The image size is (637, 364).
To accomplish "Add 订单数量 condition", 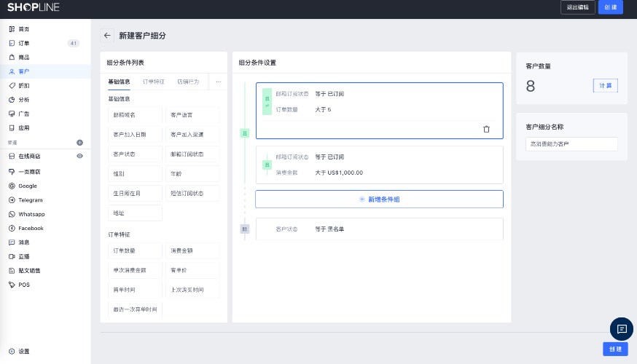I will click(x=136, y=250).
